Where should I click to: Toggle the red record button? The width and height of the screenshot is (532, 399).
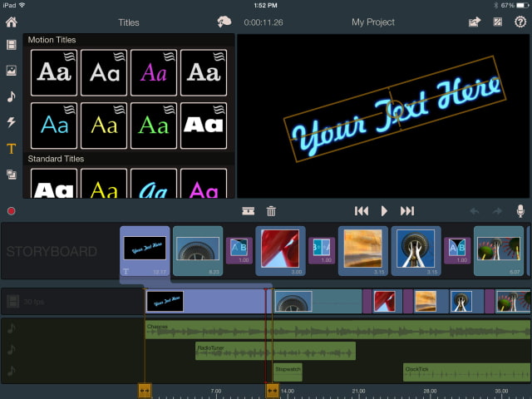(x=12, y=211)
